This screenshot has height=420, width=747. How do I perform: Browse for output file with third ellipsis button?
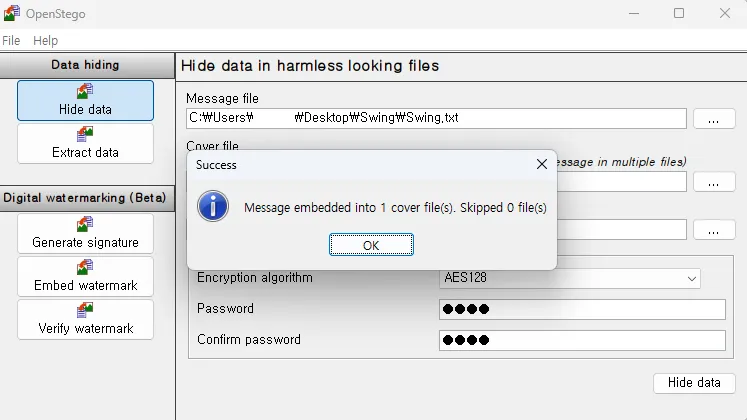pos(714,230)
